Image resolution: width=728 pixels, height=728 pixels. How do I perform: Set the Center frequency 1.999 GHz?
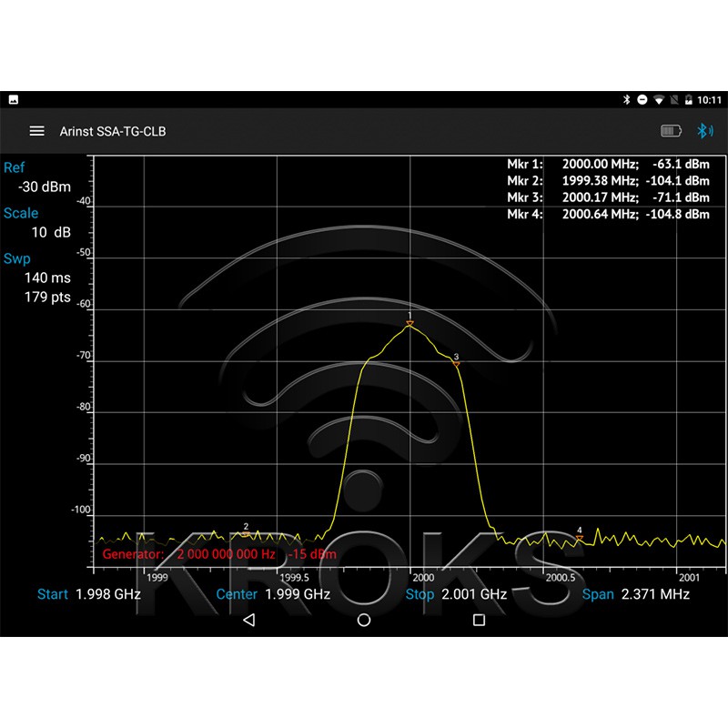[273, 594]
